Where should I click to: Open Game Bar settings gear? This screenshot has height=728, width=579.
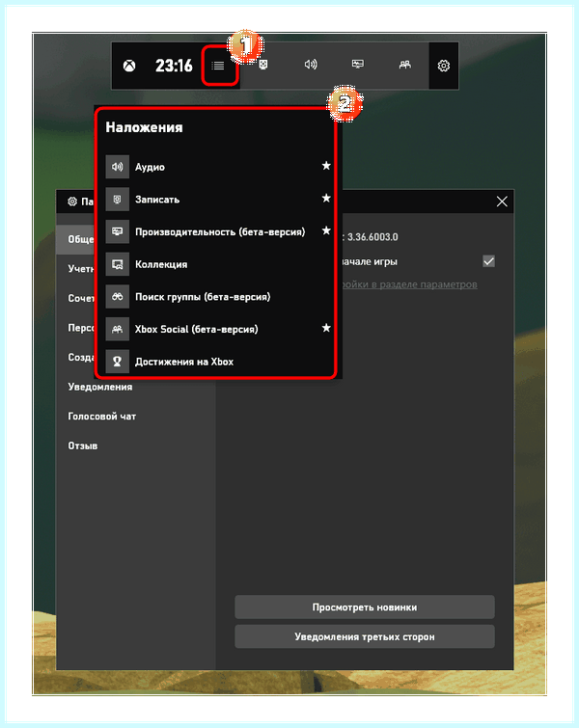[x=444, y=66]
